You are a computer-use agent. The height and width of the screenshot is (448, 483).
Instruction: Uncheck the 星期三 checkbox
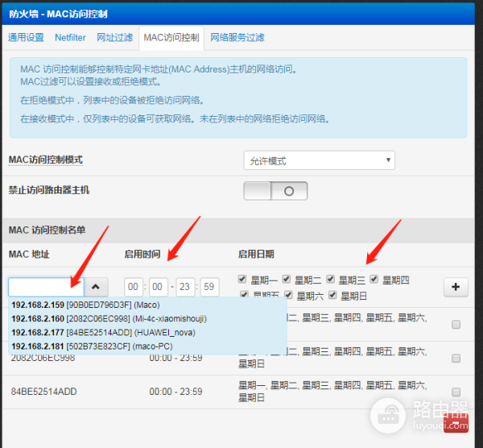coord(332,280)
